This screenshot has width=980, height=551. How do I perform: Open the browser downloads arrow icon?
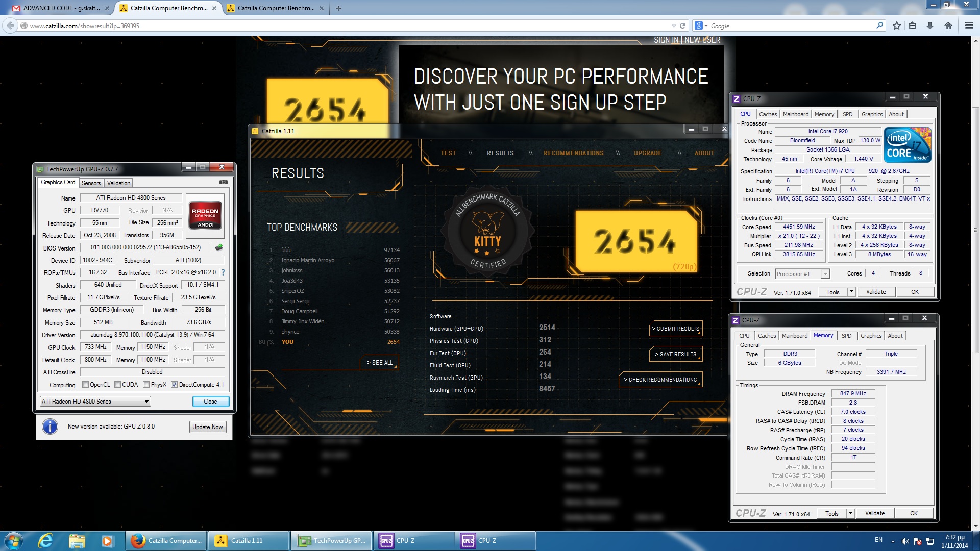click(x=930, y=26)
